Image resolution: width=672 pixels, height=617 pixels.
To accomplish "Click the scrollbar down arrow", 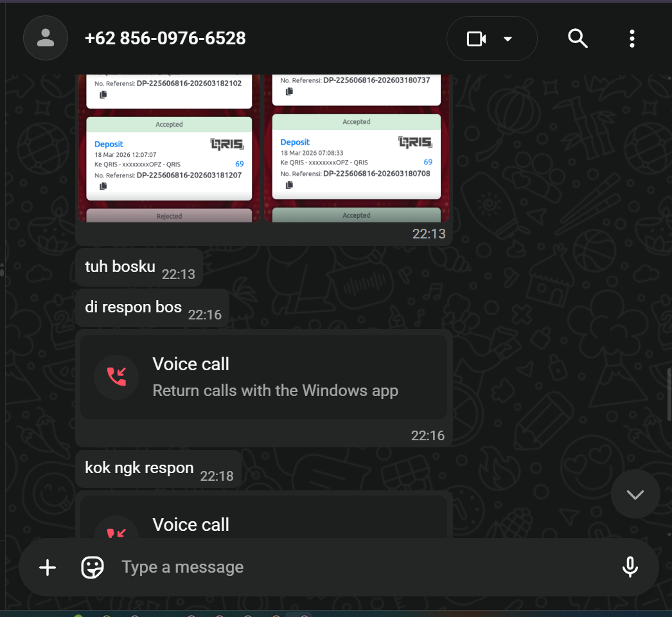I will [x=669, y=535].
